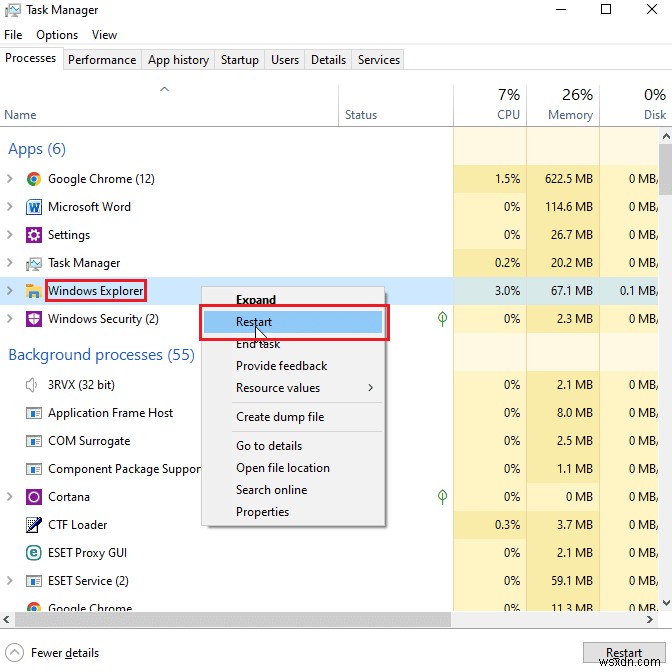This screenshot has height=672, width=672.
Task: Choose Search online
Action: pyautogui.click(x=293, y=490)
